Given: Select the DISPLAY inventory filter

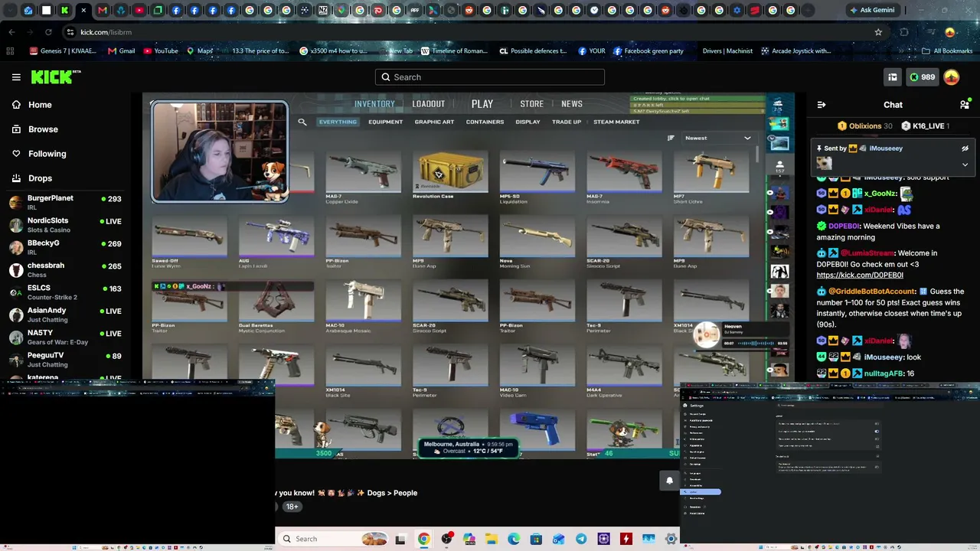Looking at the screenshot, I should [x=528, y=122].
